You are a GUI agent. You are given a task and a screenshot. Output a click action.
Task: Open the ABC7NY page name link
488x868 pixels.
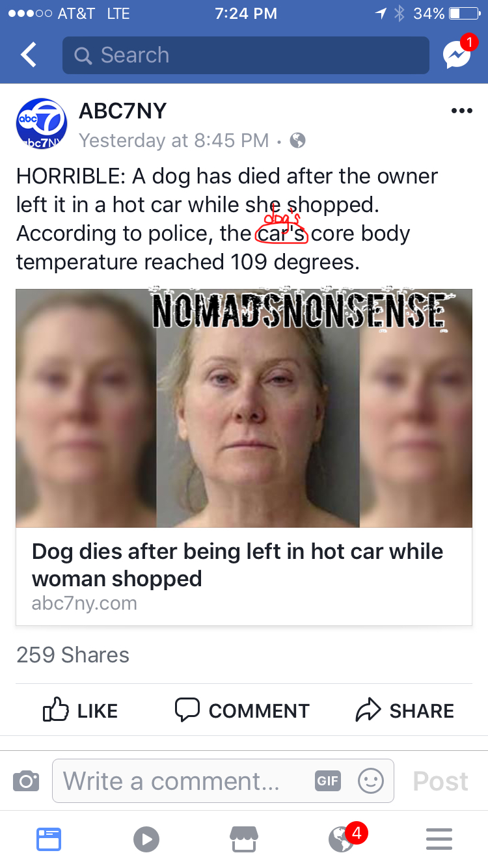122,111
